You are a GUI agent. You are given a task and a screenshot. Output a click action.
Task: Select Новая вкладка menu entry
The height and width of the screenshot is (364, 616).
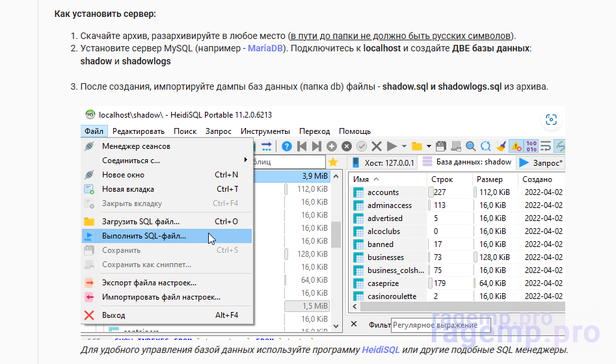click(x=167, y=189)
